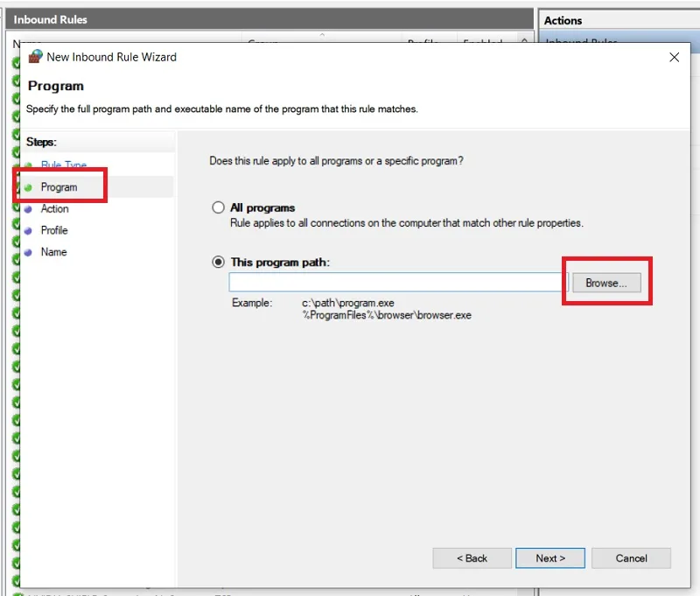The width and height of the screenshot is (700, 596).
Task: Click the bullet icon beside Name step
Action: click(x=28, y=252)
